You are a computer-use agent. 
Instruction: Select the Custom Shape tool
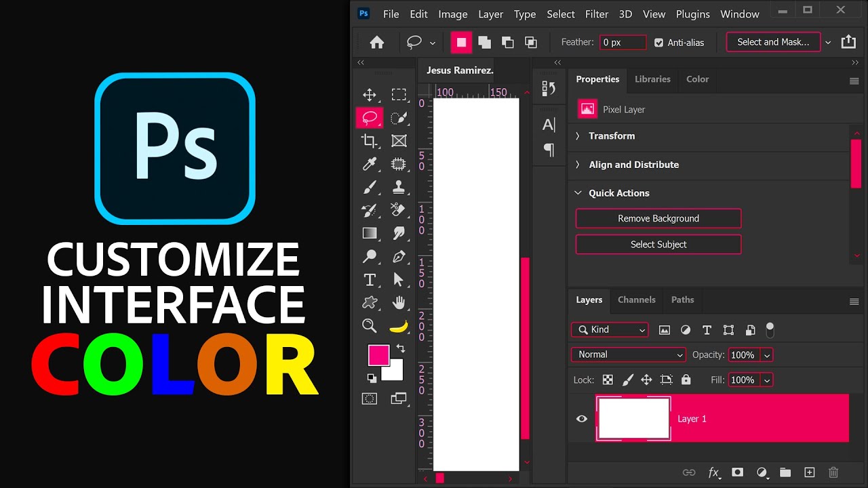pos(370,302)
